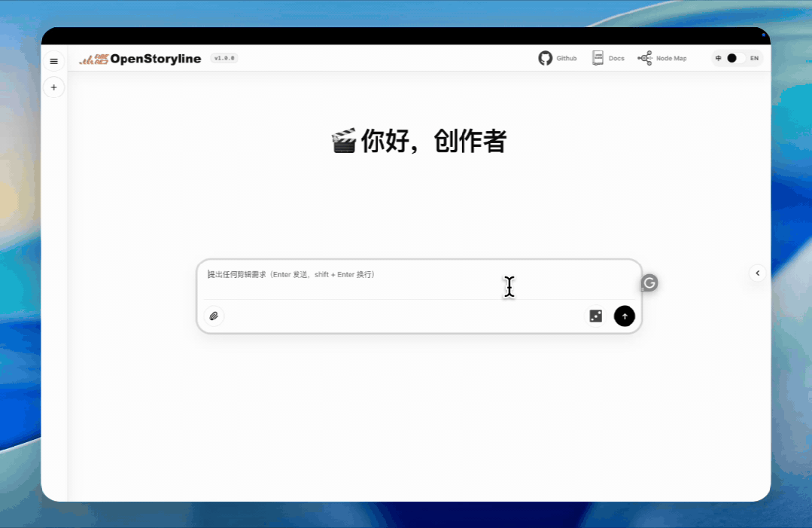
Task: Collapse the right side panel with the chevron
Action: coord(757,273)
